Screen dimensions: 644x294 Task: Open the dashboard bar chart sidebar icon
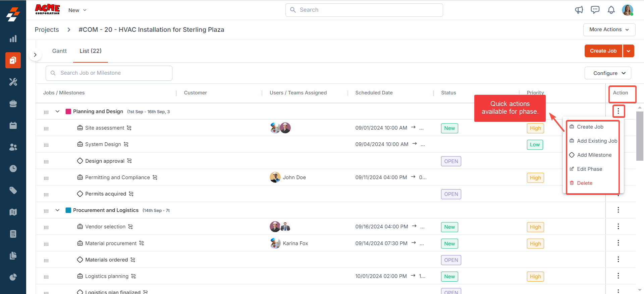coord(13,39)
